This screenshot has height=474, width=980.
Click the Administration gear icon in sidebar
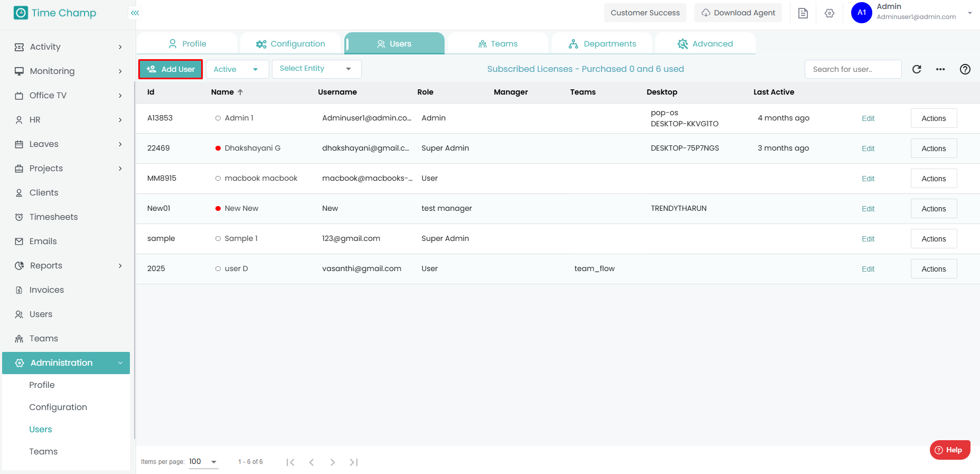(x=20, y=363)
